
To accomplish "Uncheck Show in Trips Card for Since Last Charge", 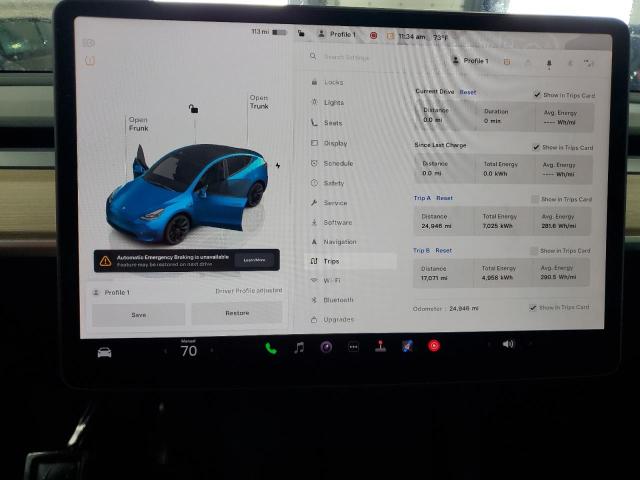I will [x=536, y=147].
